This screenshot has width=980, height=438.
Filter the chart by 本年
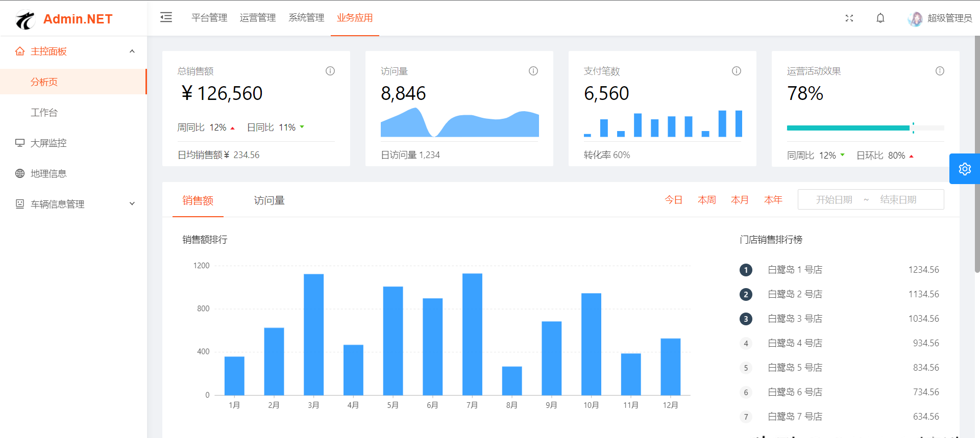coord(773,200)
